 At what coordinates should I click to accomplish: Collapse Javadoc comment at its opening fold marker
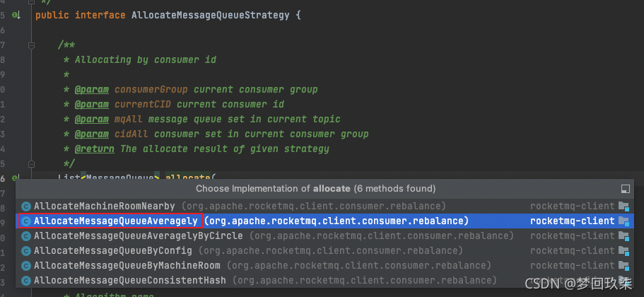32,45
